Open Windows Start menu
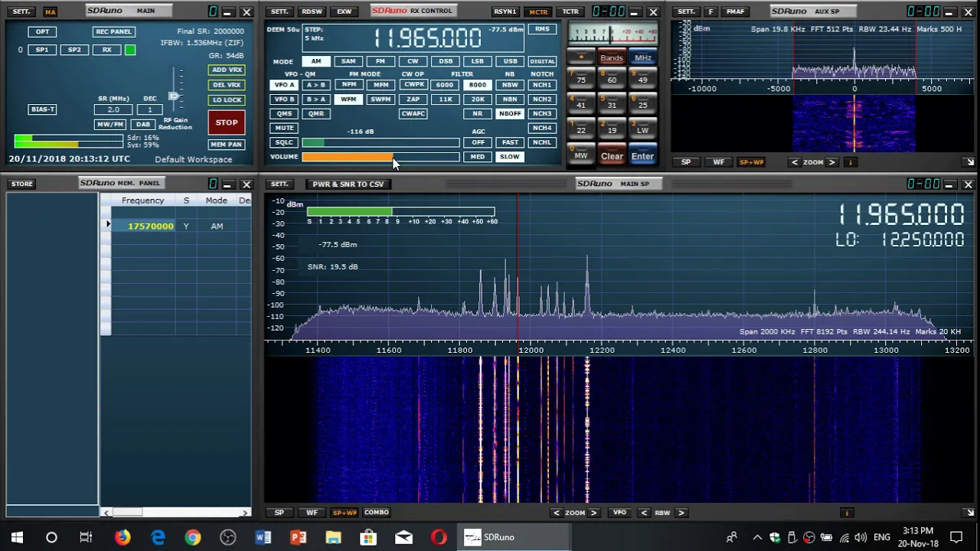980x551 pixels. [17, 537]
